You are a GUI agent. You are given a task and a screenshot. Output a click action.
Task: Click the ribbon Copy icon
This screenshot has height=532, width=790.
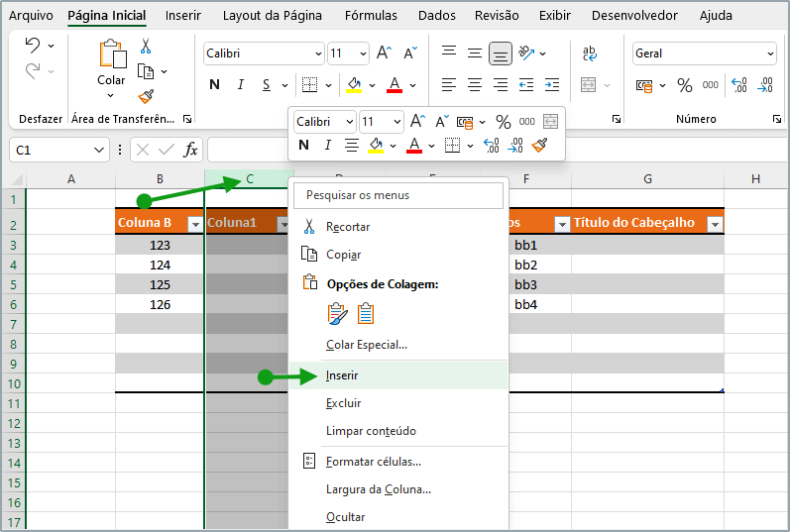(146, 71)
